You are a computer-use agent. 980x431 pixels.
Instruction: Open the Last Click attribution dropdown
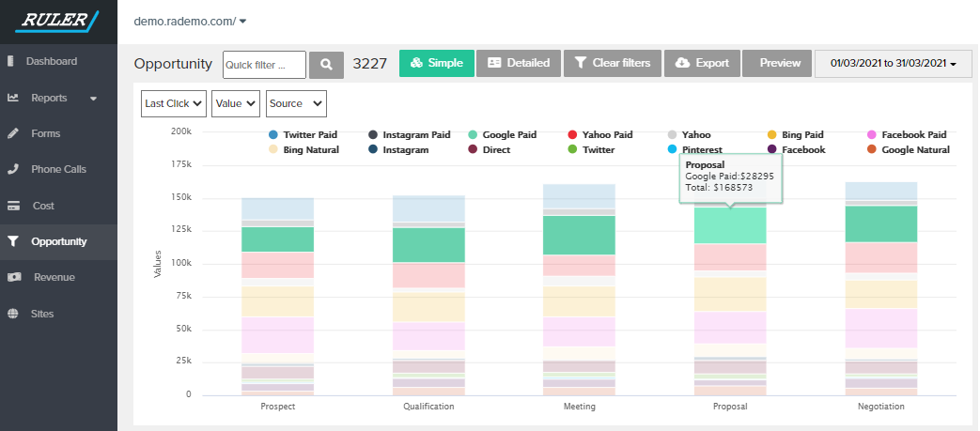click(x=174, y=104)
